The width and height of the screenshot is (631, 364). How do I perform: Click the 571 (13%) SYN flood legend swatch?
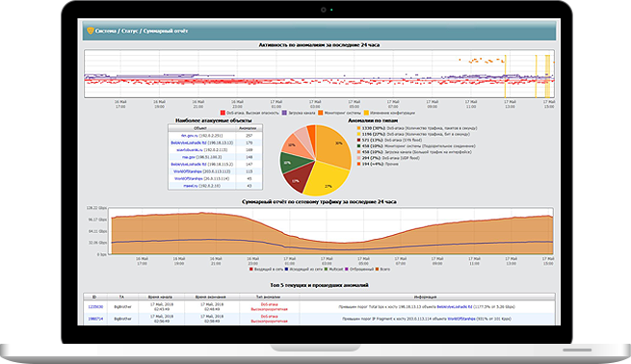pyautogui.click(x=359, y=141)
